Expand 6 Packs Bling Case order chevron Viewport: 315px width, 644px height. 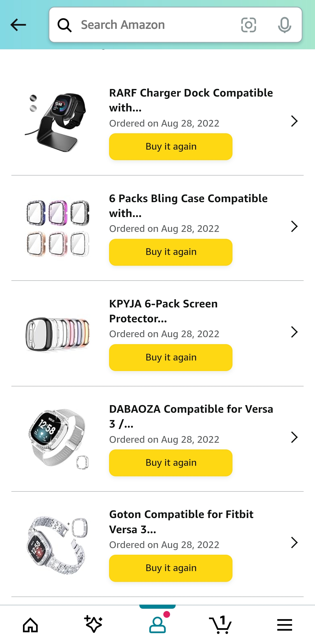tap(294, 226)
